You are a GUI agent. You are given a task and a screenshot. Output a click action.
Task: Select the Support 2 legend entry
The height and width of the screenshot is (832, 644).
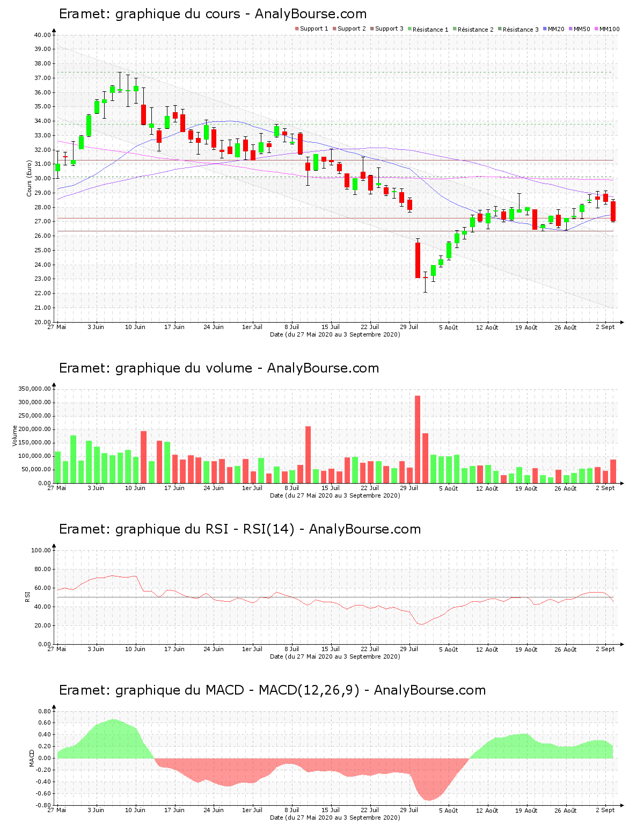(349, 28)
